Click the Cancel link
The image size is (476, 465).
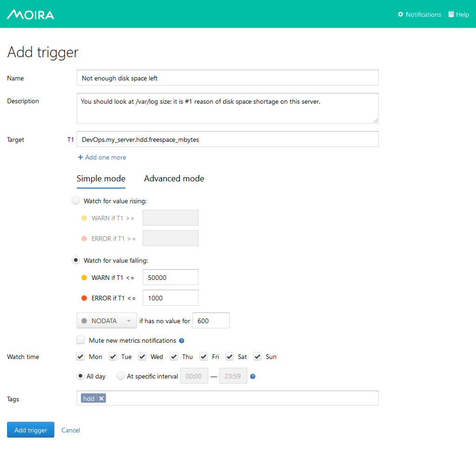(71, 430)
